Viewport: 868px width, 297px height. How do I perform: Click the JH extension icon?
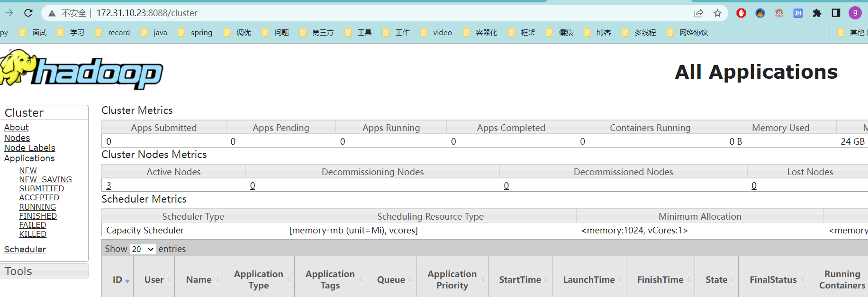(798, 13)
